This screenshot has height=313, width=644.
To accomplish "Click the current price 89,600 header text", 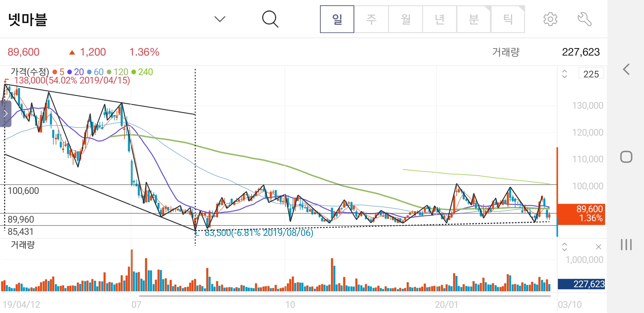I will [x=23, y=52].
